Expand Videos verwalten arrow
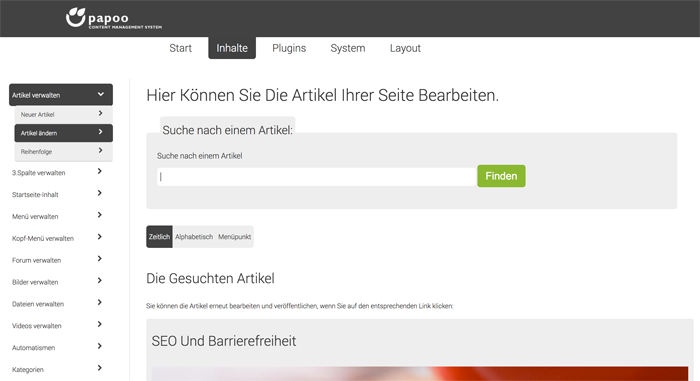The width and height of the screenshot is (700, 381). [100, 324]
